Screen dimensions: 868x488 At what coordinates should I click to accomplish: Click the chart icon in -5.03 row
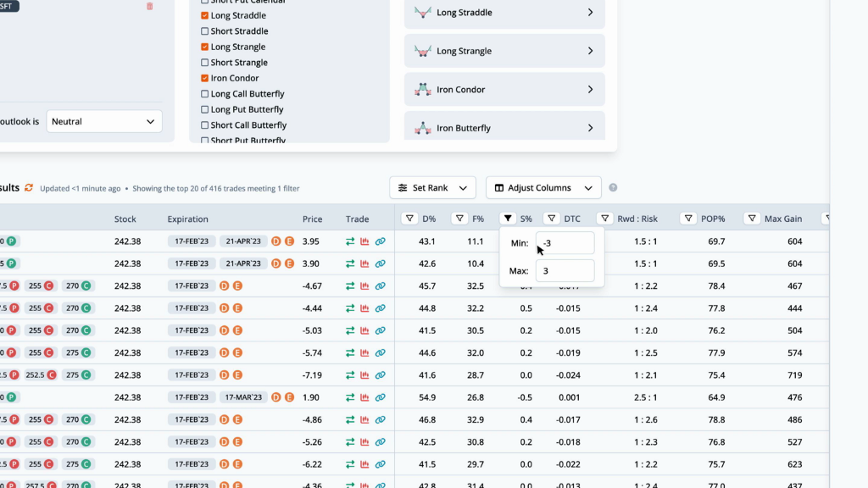point(364,330)
